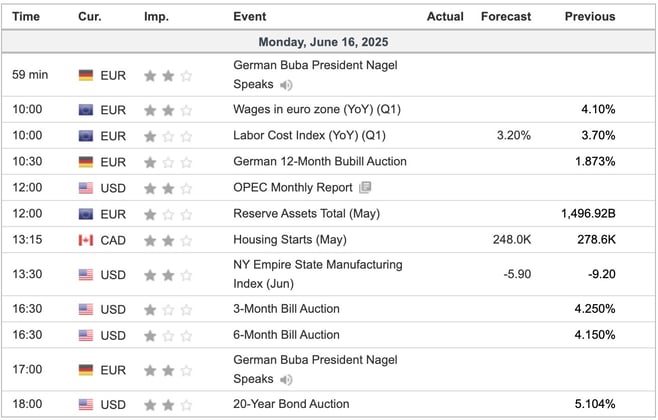658x420 pixels.
Task: Click the Time column header
Action: tap(26, 16)
